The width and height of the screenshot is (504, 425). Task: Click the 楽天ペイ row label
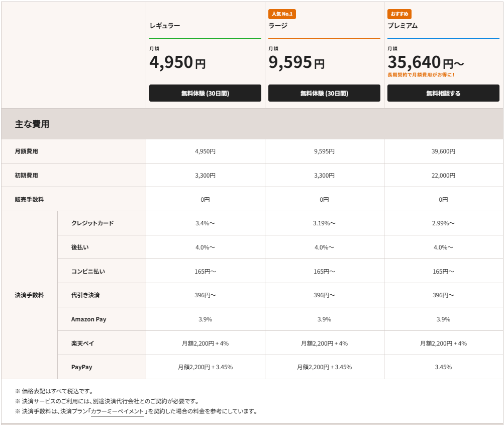tap(82, 344)
